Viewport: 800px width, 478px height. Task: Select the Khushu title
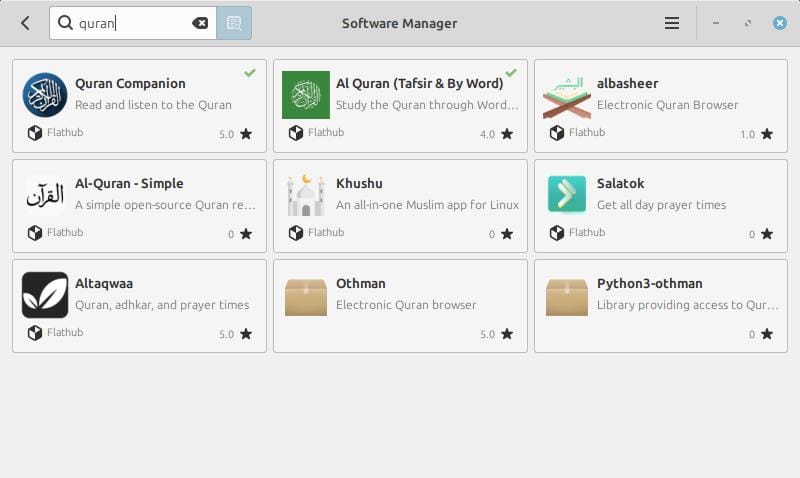359,183
